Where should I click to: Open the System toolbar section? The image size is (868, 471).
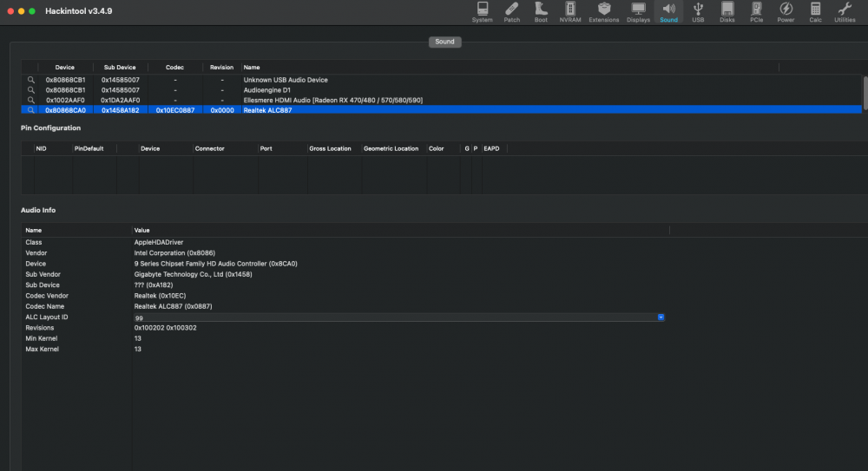coord(482,11)
